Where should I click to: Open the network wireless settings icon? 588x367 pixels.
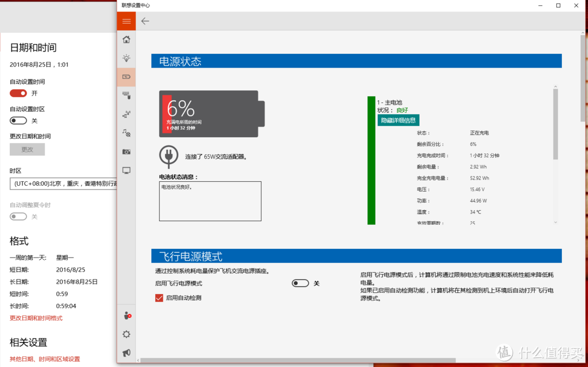pos(126,114)
